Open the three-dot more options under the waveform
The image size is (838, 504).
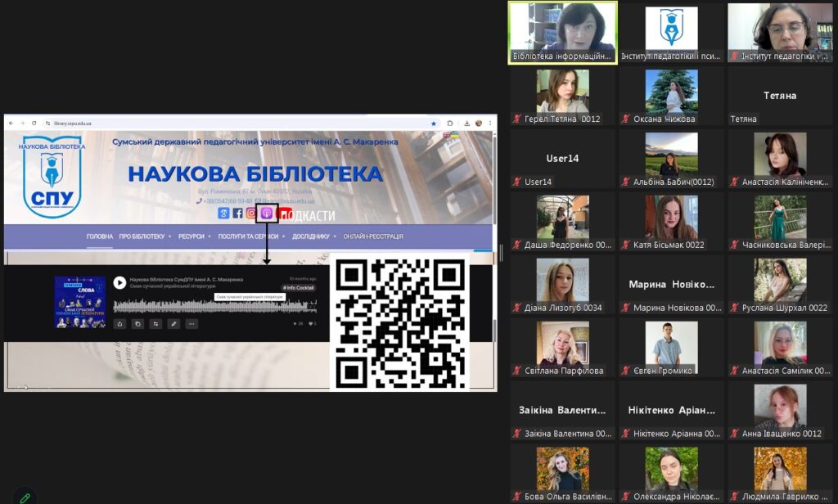tap(191, 323)
